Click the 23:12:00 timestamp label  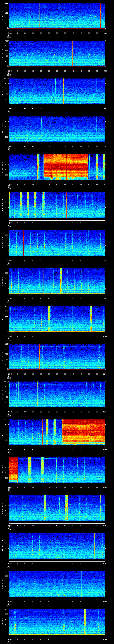(x=9, y=450)
